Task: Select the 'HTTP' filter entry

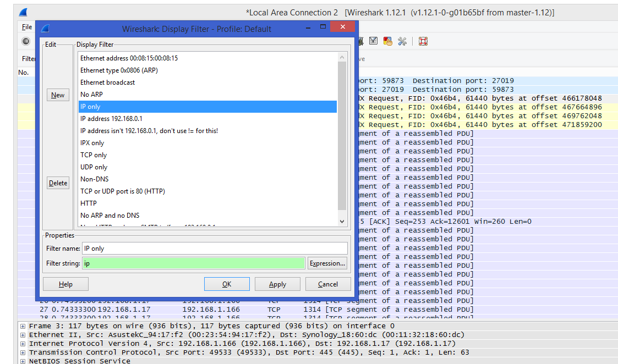Action: [x=207, y=203]
